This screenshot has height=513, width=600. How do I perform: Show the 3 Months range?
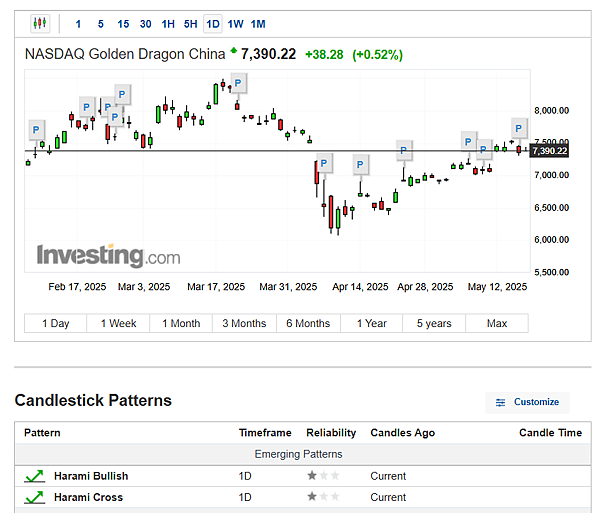coord(244,323)
